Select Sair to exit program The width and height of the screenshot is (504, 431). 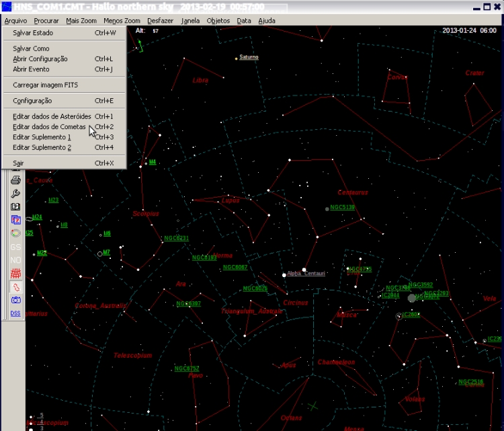click(65, 163)
